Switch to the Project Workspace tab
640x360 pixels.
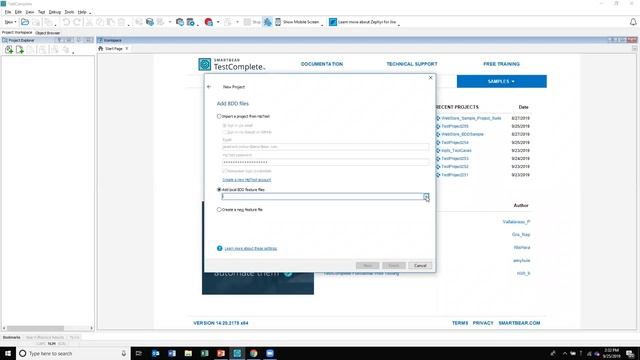17,32
